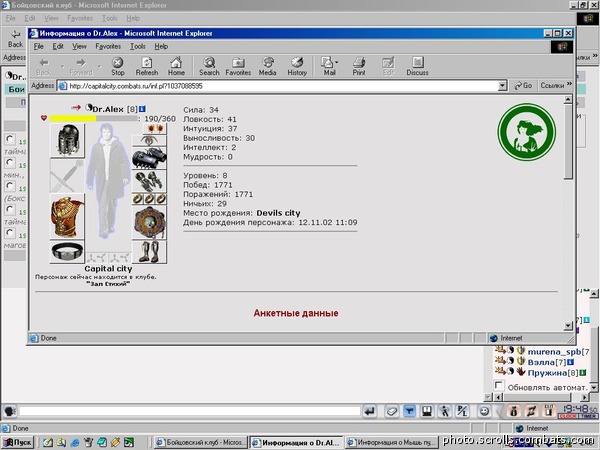
Task: Click the earrings equipment slot
Action: (155, 128)
